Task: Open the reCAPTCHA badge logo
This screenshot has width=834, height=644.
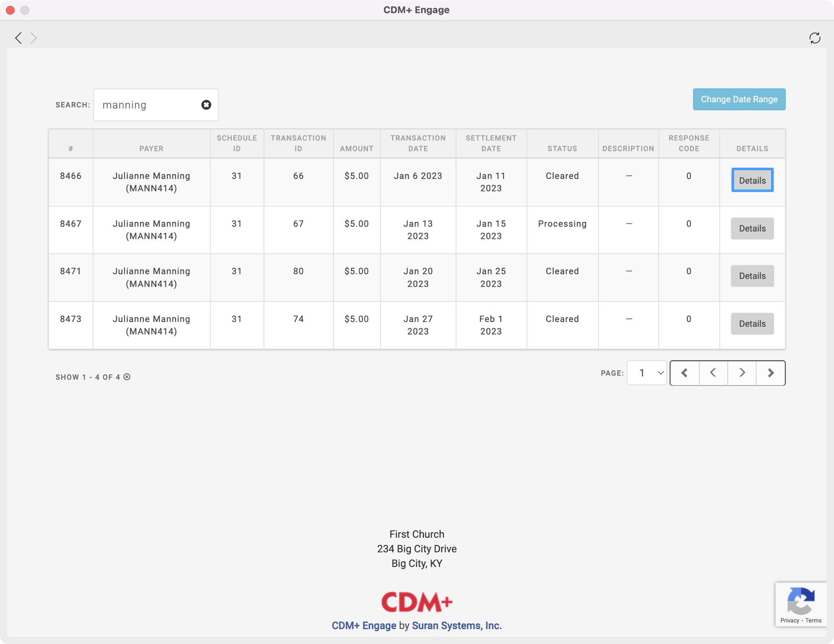Action: [x=800, y=600]
